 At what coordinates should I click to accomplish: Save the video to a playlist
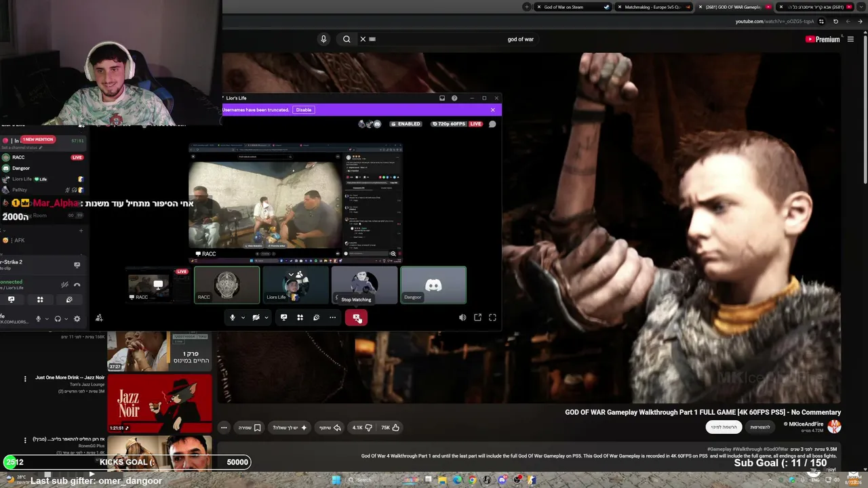pyautogui.click(x=249, y=428)
